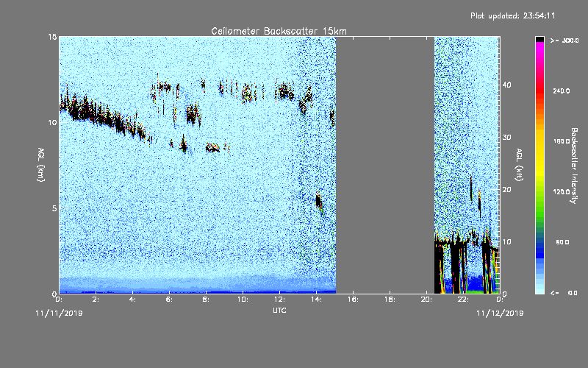Click the 4: hour tick label
The image size is (588, 368).
pyautogui.click(x=133, y=300)
